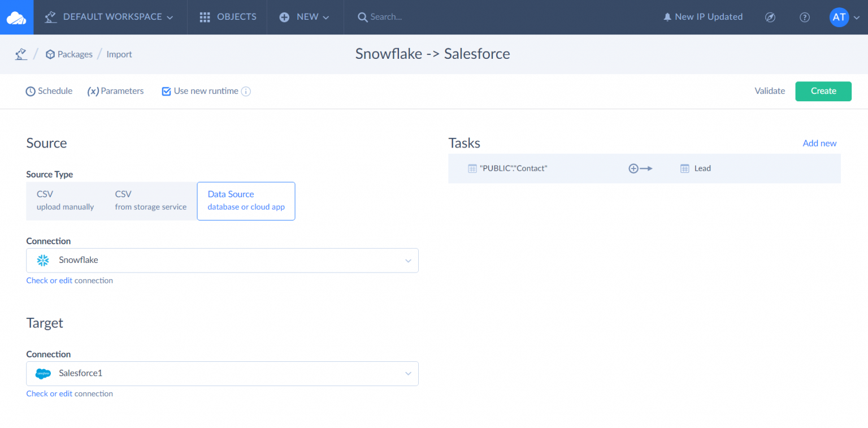Click into the Search field
Screen dimensions: 868x428
coord(407,17)
